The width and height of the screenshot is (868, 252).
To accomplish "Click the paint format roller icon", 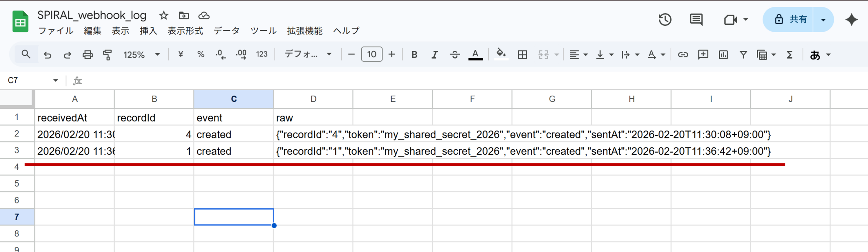I will coord(107,55).
